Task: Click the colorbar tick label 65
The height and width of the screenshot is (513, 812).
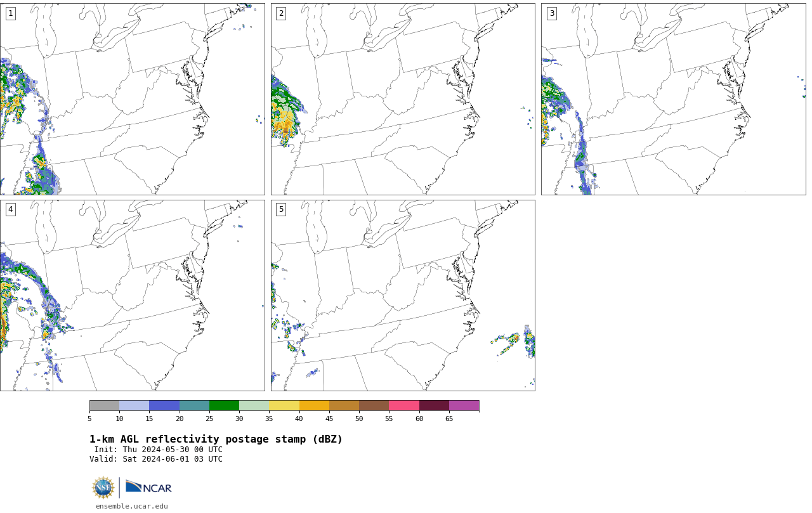Action: tap(449, 419)
